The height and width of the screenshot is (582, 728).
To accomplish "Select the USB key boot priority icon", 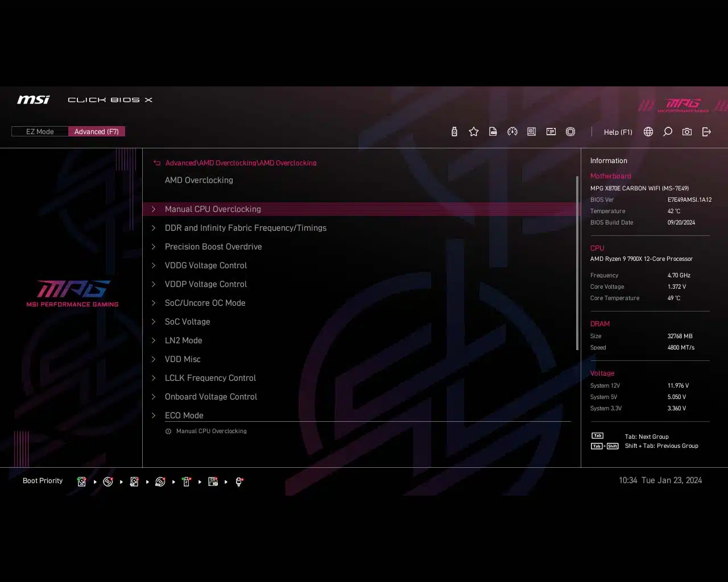I will click(x=187, y=481).
